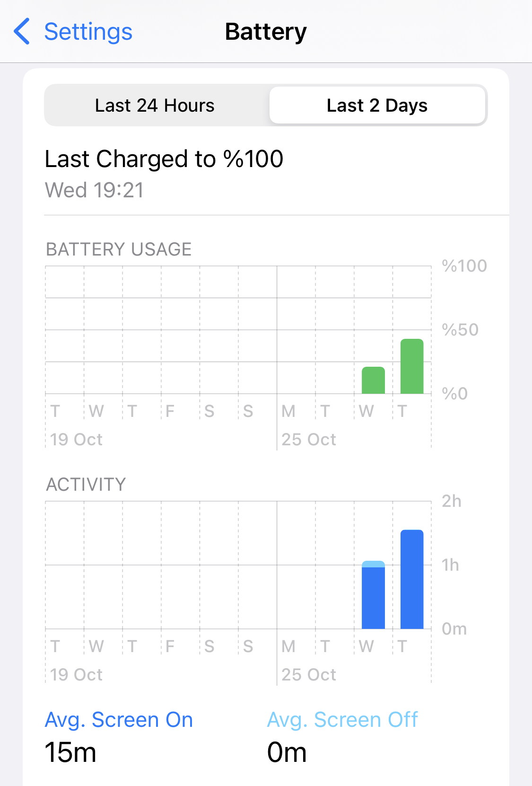Tap Thursday's tall green battery bar
The image size is (532, 786).
[412, 366]
